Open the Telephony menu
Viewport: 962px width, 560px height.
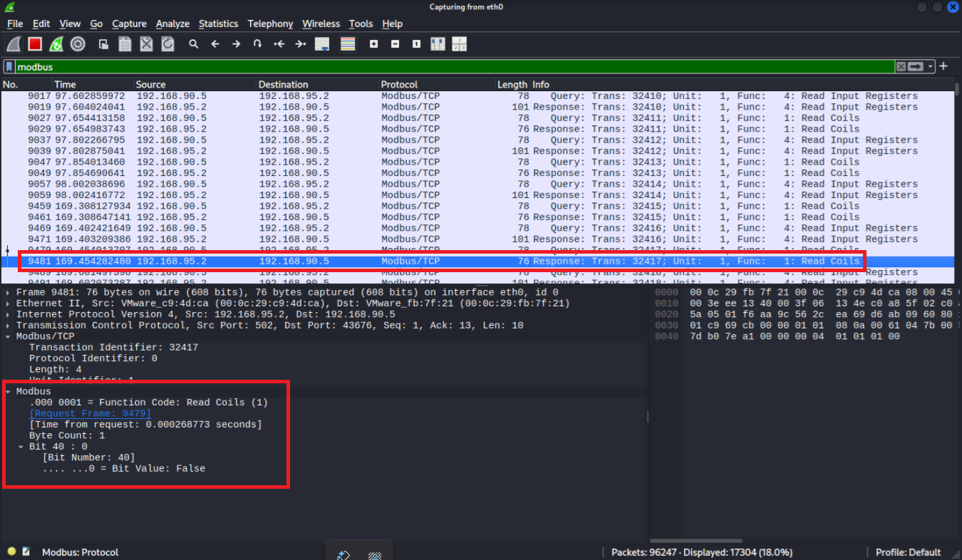coord(270,24)
